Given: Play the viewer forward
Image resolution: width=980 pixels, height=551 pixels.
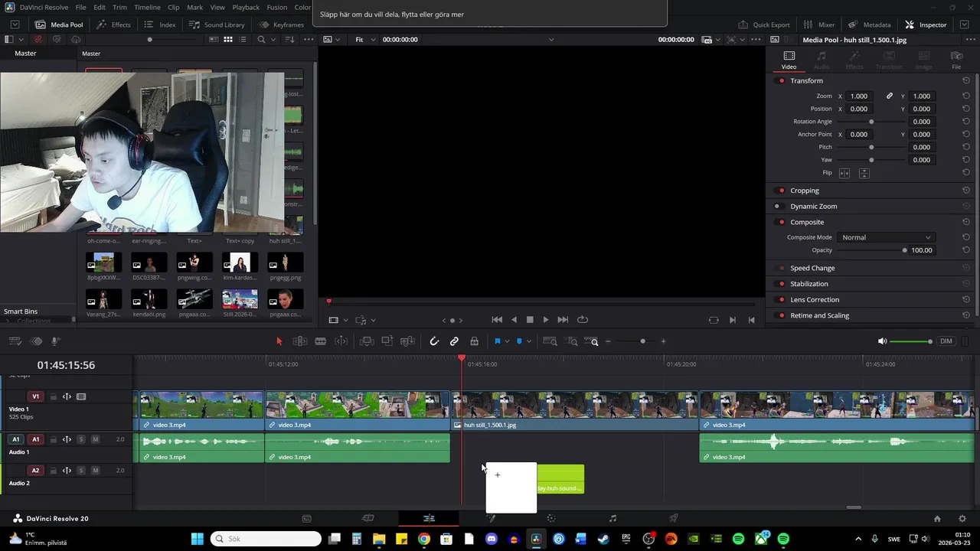Looking at the screenshot, I should [x=545, y=320].
